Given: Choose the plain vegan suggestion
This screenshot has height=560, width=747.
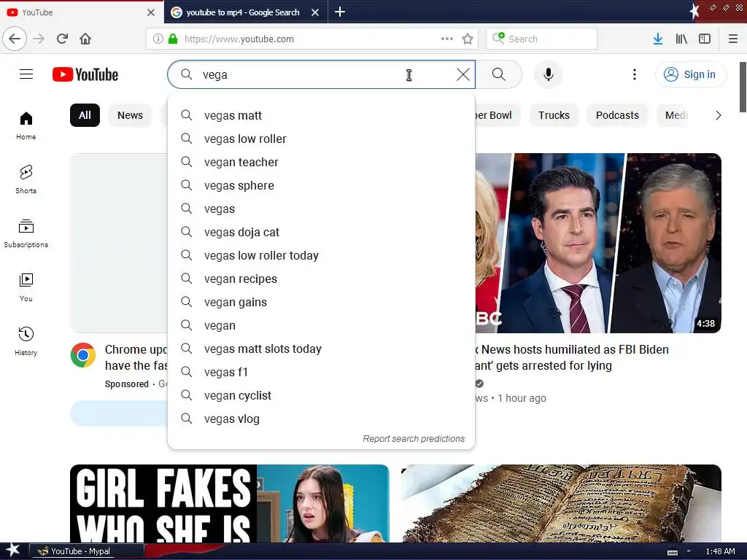Looking at the screenshot, I should point(322,325).
